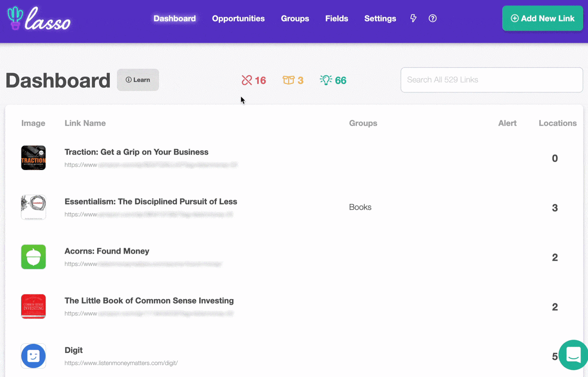
Task: Click the Image column header
Action: pyautogui.click(x=33, y=123)
